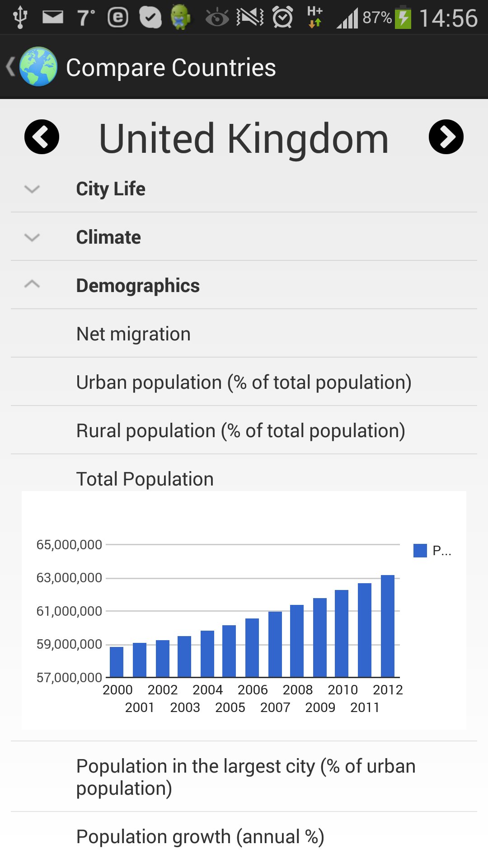Go to the previous country arrow
Screen dimensions: 488x868
42,137
